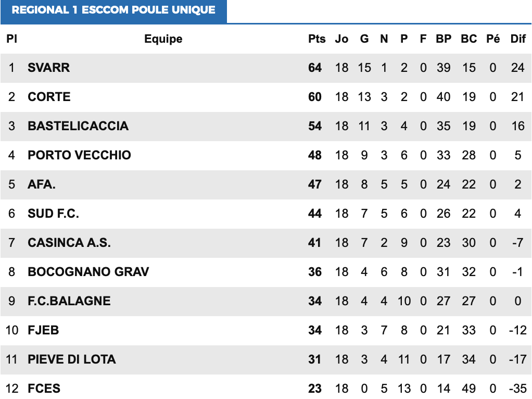
Task: Click SVARR's 64 points value
Action: [315, 68]
